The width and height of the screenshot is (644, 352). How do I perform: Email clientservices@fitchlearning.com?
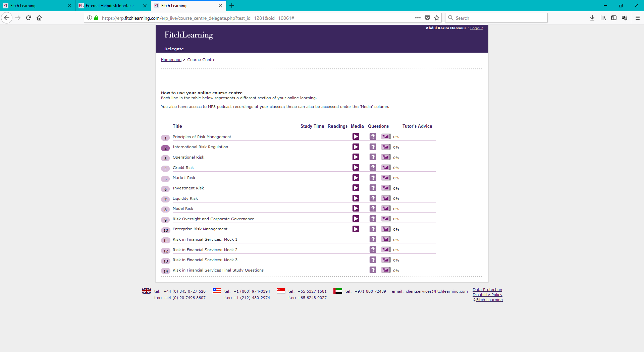pos(437,291)
